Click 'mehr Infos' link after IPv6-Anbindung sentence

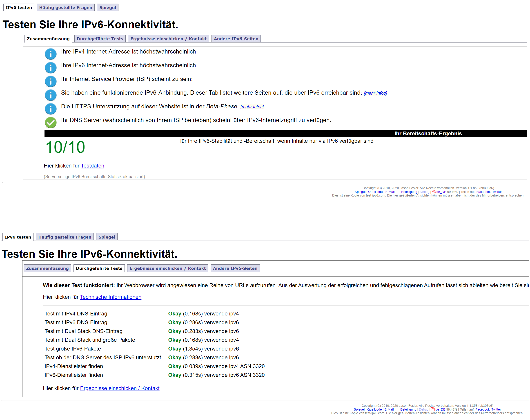[x=375, y=93]
